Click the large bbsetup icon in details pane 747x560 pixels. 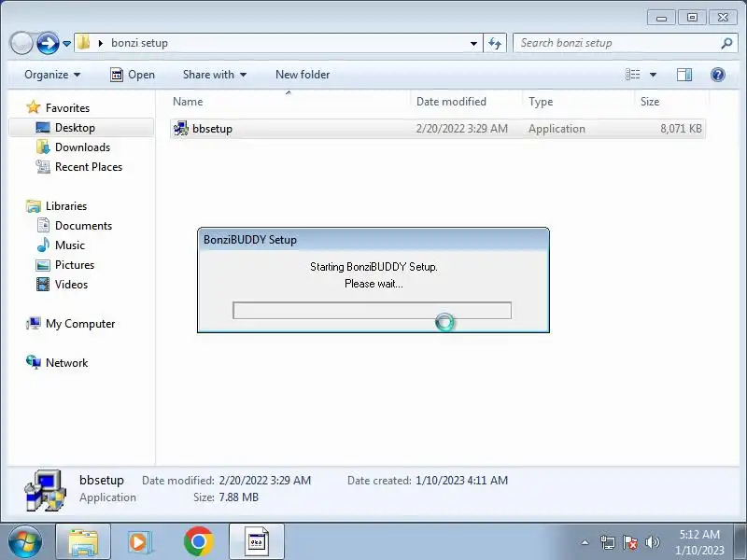point(46,490)
